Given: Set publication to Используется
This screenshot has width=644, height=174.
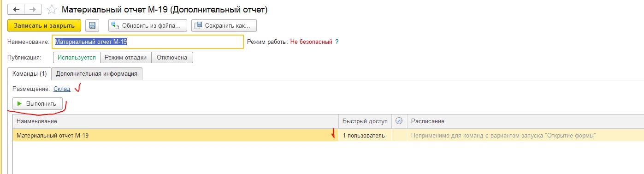Looking at the screenshot, I should tap(77, 58).
